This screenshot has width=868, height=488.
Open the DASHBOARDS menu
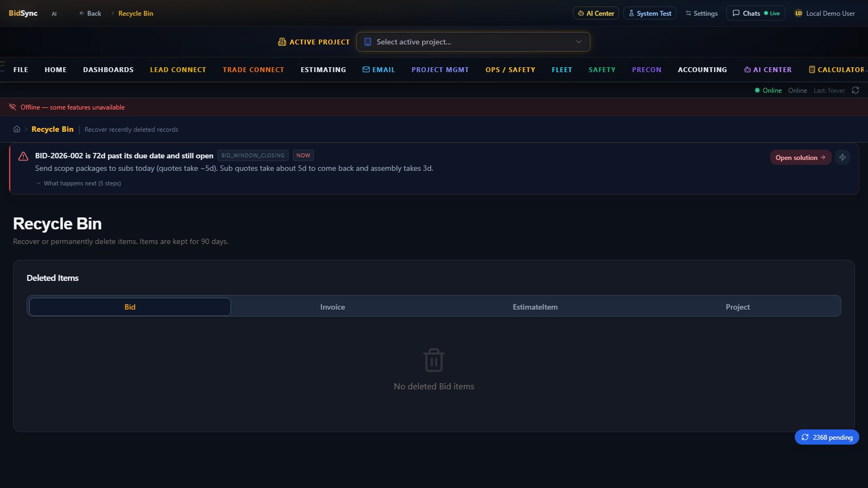click(x=108, y=69)
